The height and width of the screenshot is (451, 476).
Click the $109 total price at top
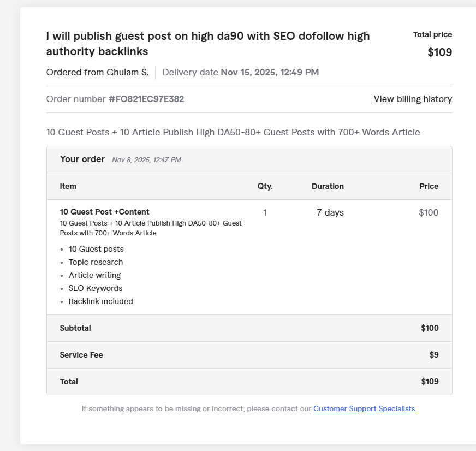(x=439, y=52)
